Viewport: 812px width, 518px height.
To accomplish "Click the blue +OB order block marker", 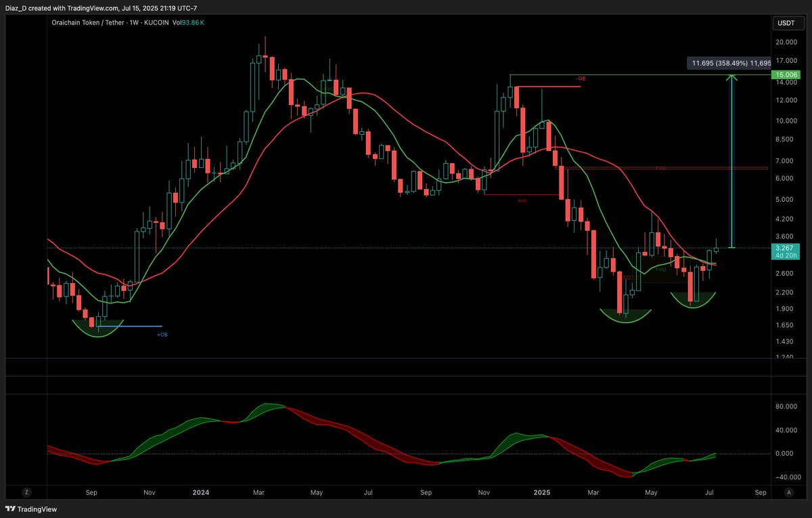I will coord(161,334).
